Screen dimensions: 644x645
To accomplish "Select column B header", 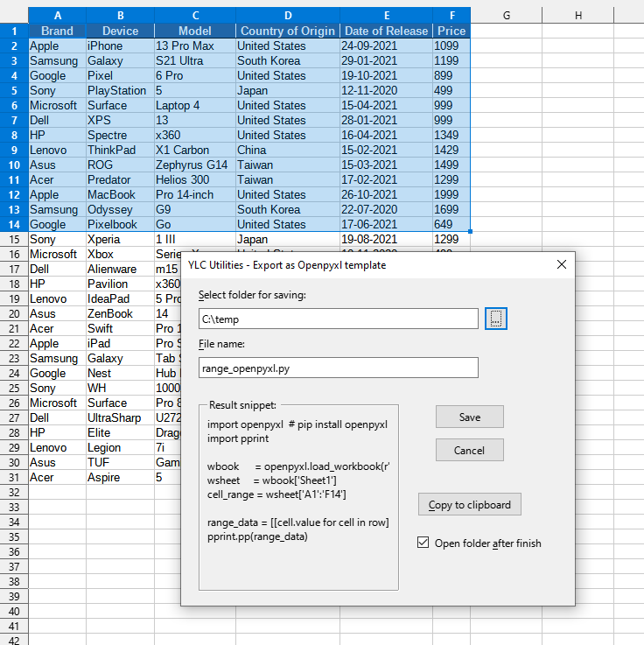I will (x=120, y=15).
